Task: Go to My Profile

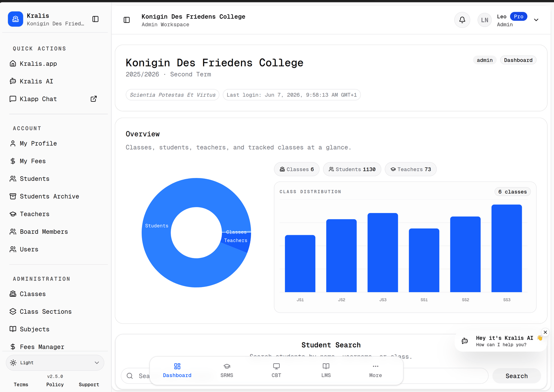Action: [x=38, y=143]
